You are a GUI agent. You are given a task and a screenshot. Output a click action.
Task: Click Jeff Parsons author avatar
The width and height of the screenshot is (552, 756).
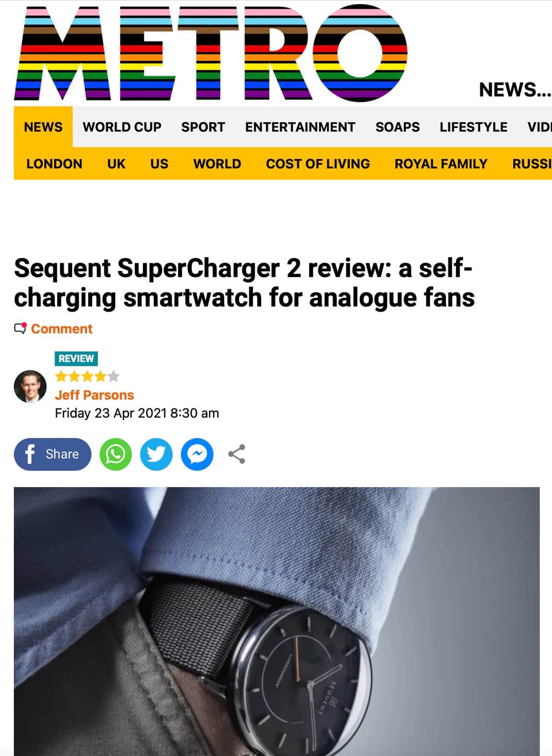[x=30, y=386]
